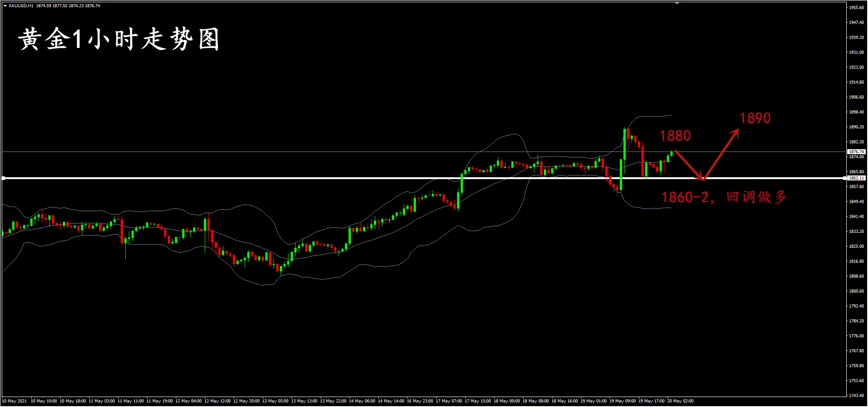Click the 1816.80 price scale label

856,261
